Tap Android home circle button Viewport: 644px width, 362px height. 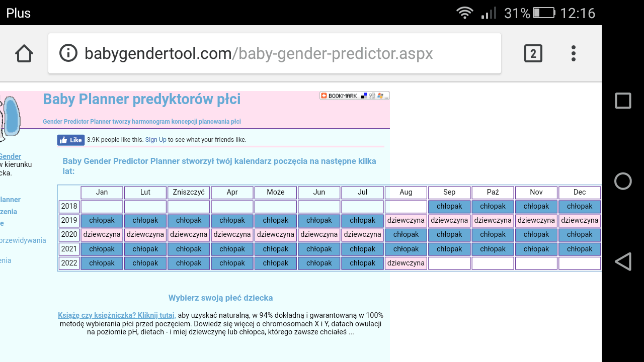click(623, 181)
